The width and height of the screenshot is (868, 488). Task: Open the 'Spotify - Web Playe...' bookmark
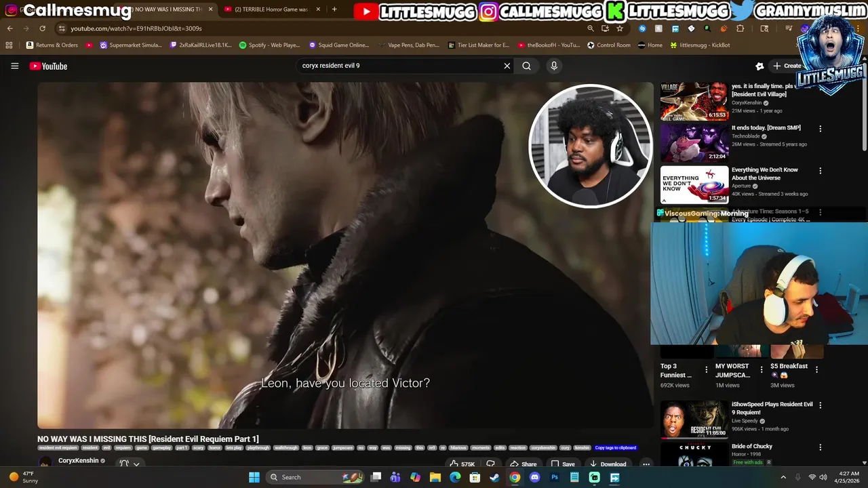click(x=270, y=45)
